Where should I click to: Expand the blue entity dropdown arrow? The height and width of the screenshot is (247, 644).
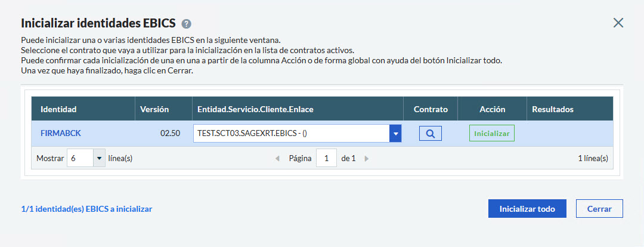pyautogui.click(x=395, y=134)
